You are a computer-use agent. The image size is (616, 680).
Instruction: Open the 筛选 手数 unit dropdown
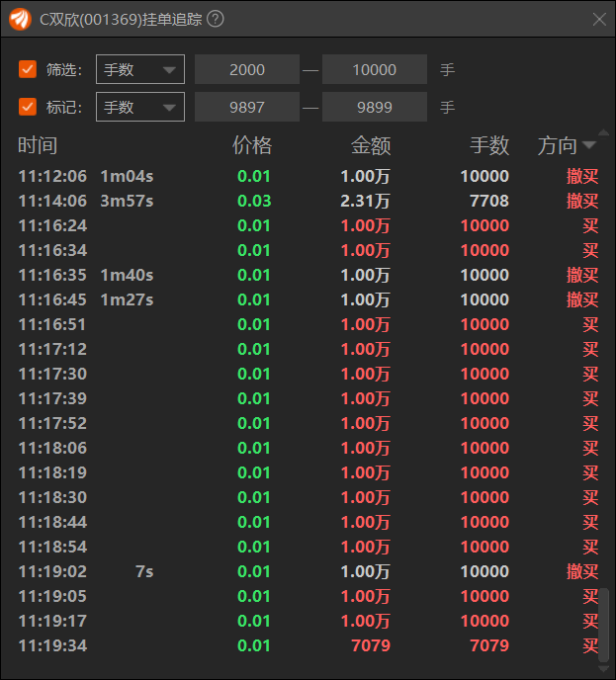click(x=139, y=69)
